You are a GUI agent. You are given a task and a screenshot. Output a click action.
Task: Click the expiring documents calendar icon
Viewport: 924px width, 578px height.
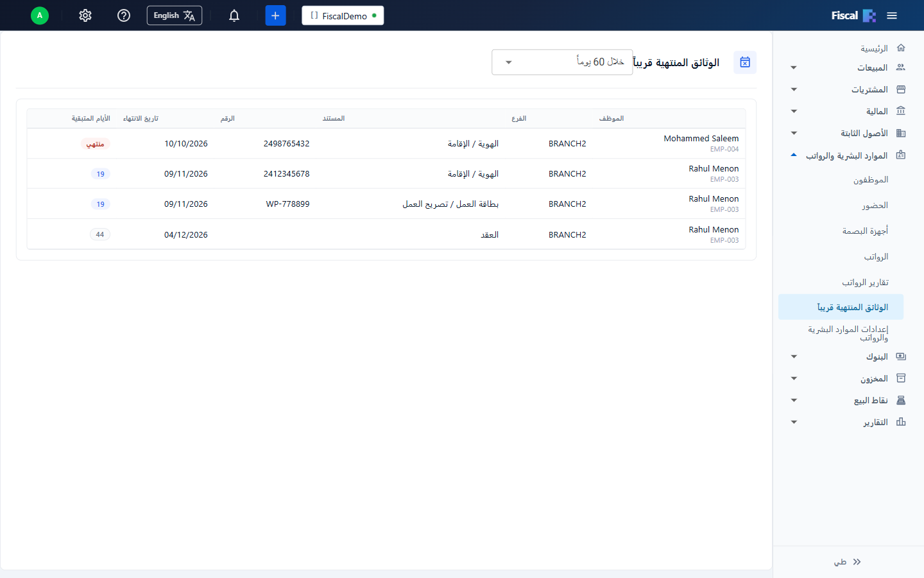(745, 62)
